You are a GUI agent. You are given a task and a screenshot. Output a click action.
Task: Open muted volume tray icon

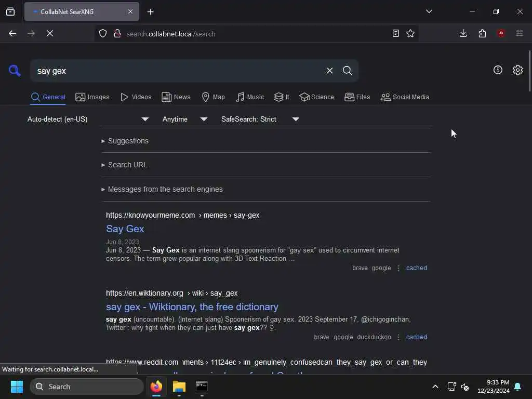(465, 387)
